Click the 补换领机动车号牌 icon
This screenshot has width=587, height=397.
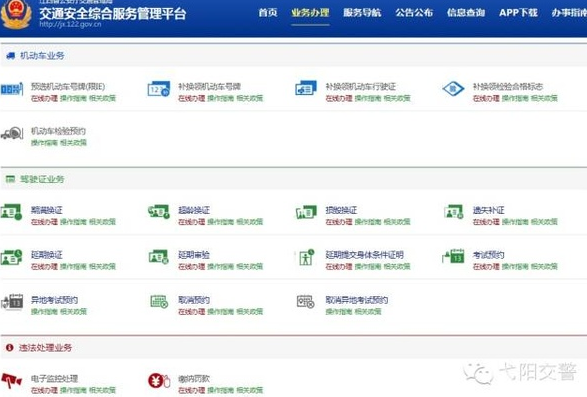click(x=159, y=89)
